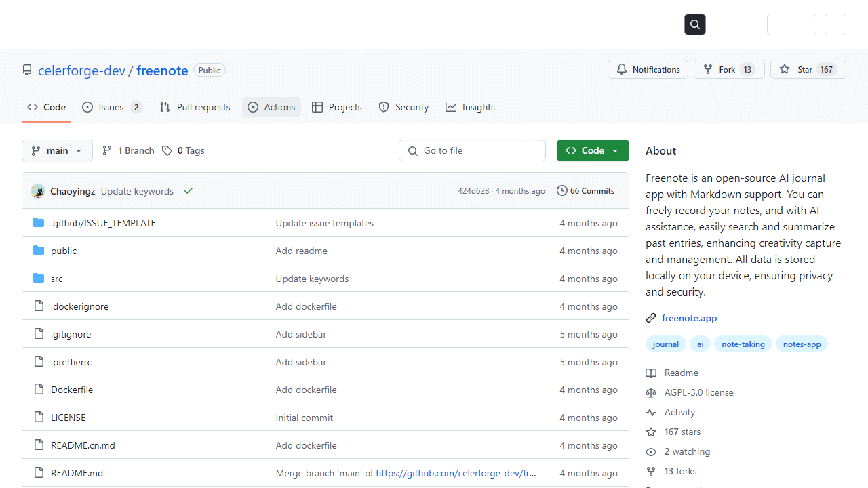Go to the Security tab

(x=403, y=107)
